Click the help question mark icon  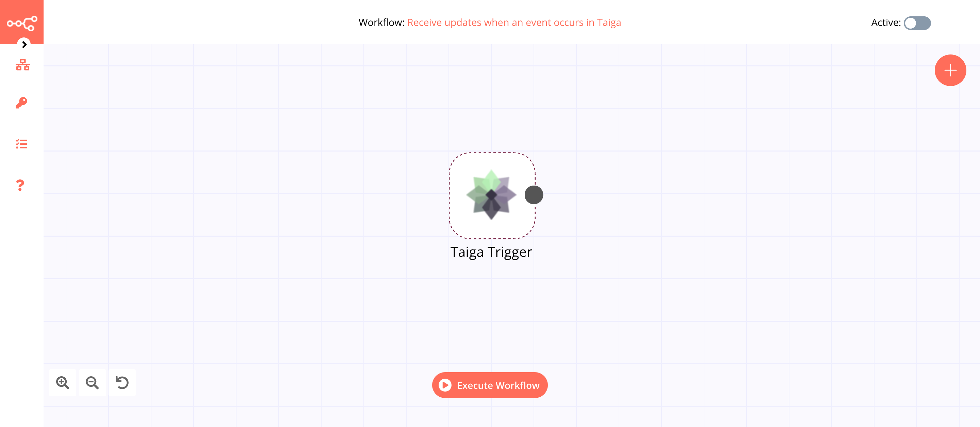click(21, 185)
